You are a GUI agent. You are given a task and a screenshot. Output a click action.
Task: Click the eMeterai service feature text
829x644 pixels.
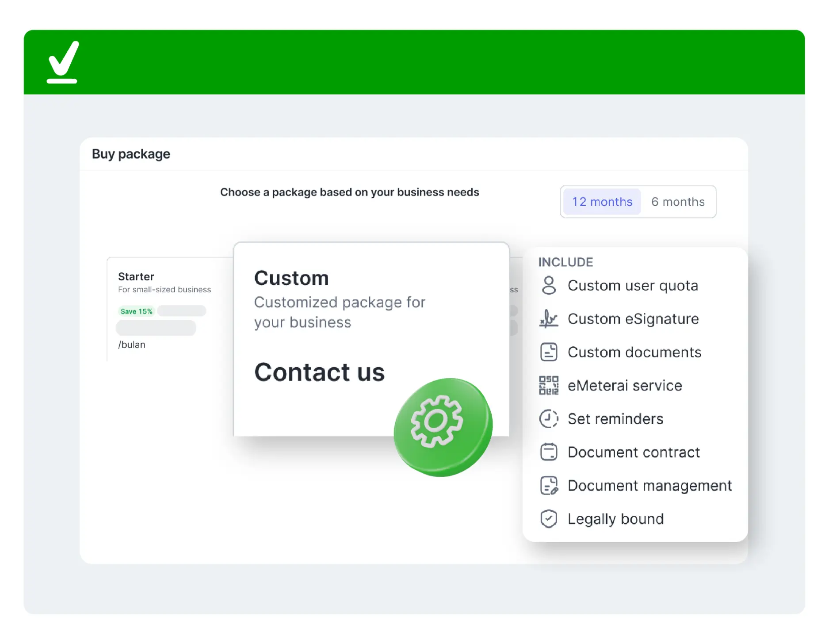[625, 386]
